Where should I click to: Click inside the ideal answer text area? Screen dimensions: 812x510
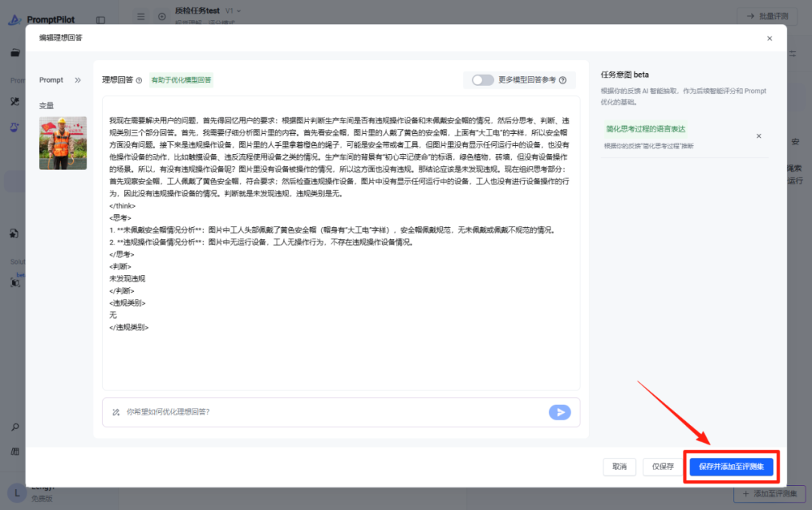[x=341, y=243]
